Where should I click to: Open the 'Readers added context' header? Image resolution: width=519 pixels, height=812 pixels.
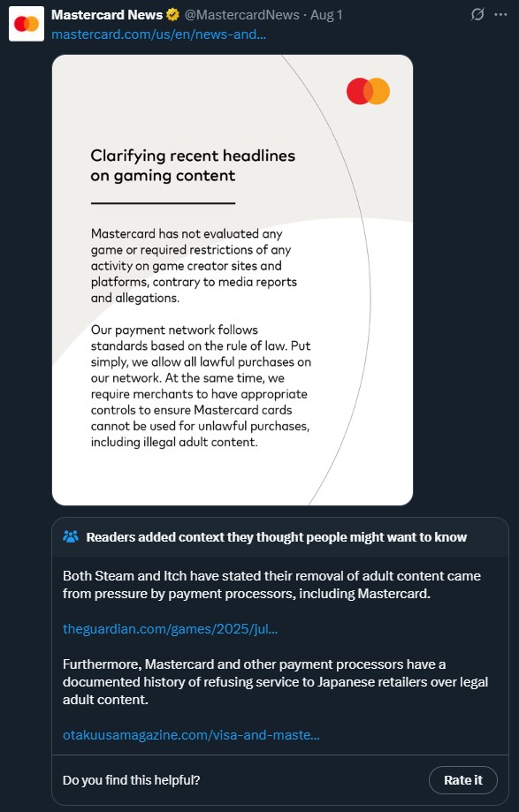(x=277, y=537)
